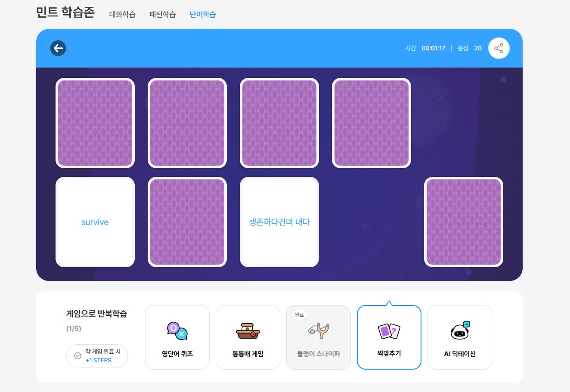Flip the face-down card between the revealed cards
The height and width of the screenshot is (392, 570).
point(187,222)
